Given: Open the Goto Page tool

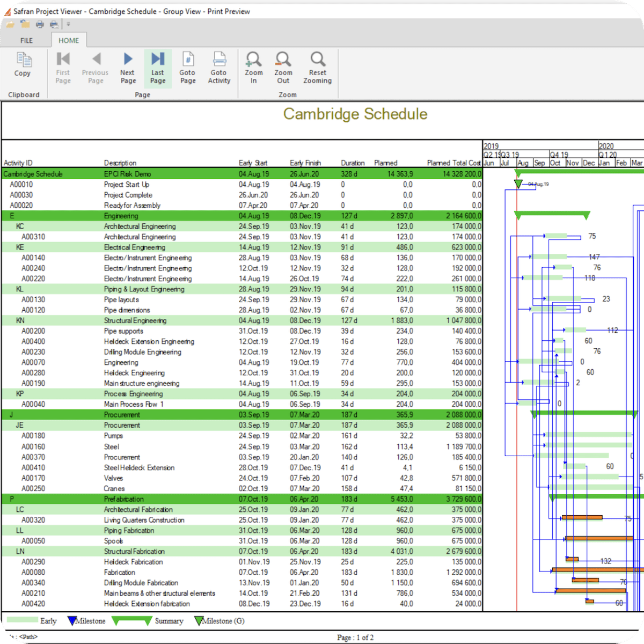Looking at the screenshot, I should [x=187, y=65].
